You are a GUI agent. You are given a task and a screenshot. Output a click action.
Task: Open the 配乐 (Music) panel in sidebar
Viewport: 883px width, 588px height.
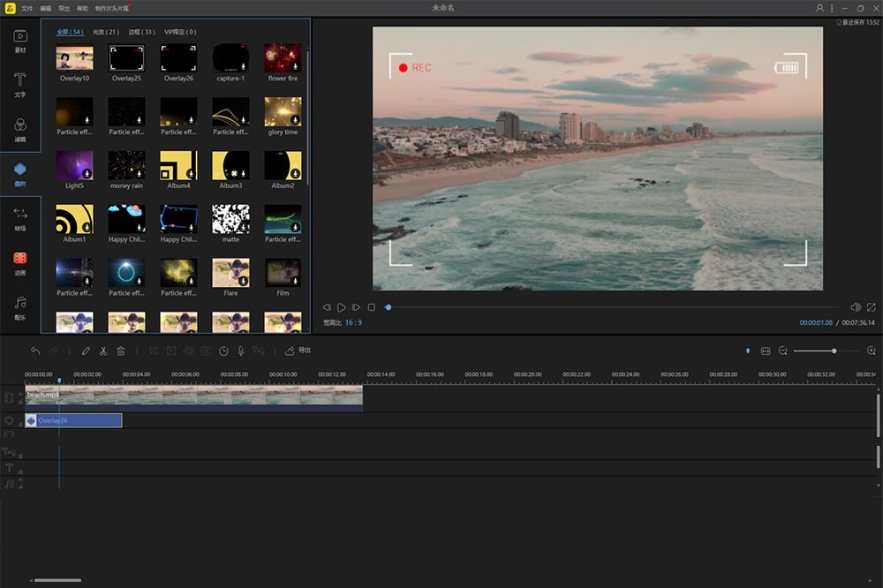(x=19, y=306)
